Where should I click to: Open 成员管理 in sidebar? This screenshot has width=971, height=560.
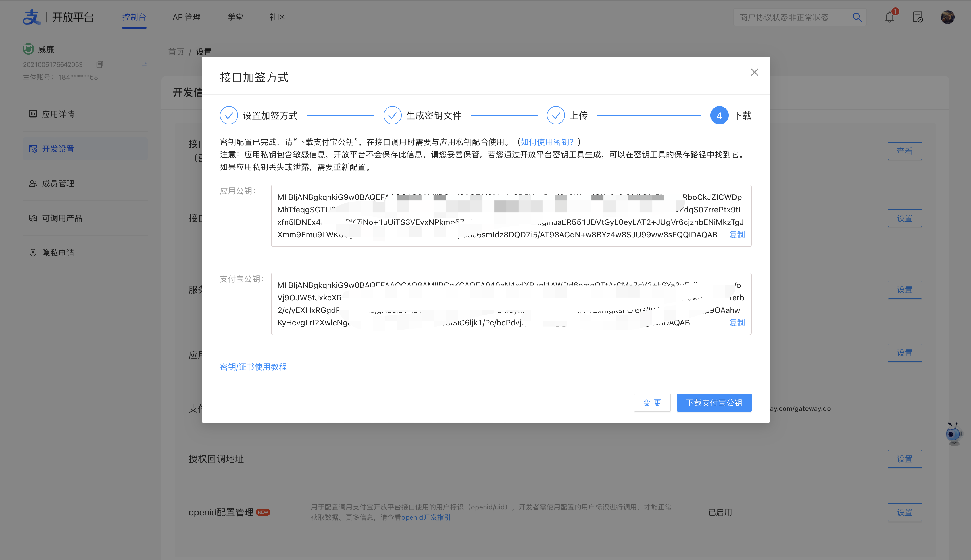coord(85,183)
